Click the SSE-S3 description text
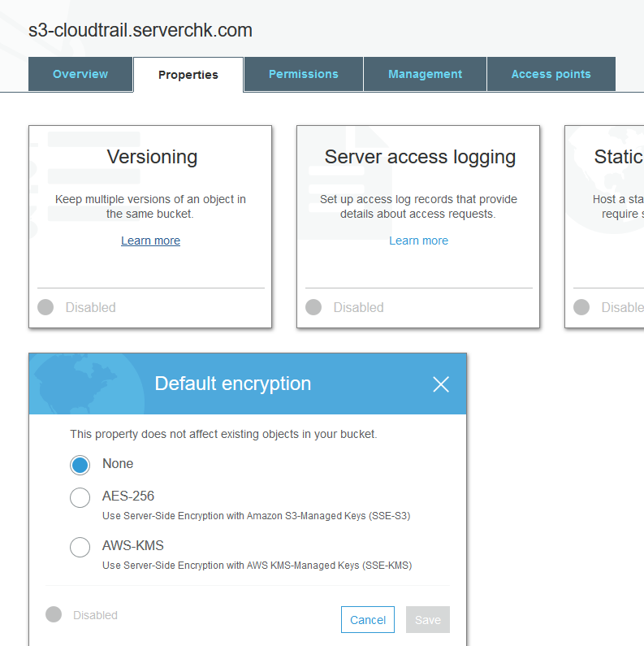Image resolution: width=644 pixels, height=646 pixels. pos(256,516)
